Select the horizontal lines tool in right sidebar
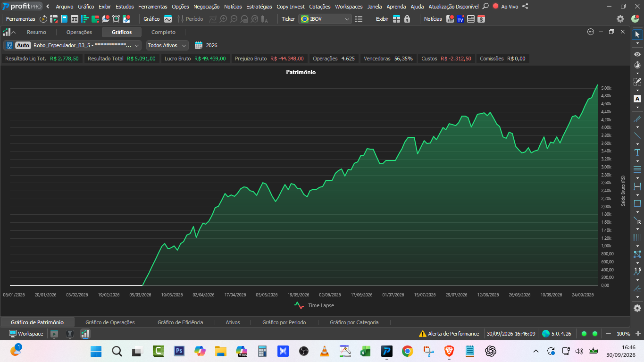 [637, 169]
